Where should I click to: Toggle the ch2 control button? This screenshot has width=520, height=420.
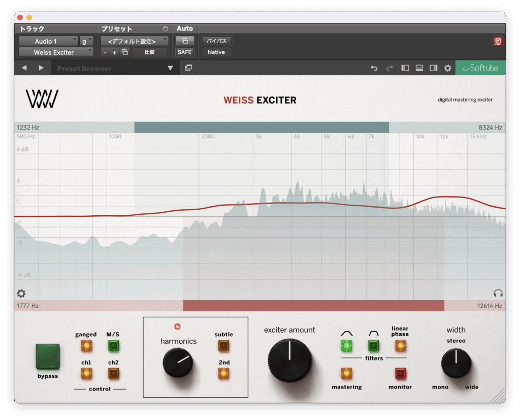pyautogui.click(x=113, y=374)
